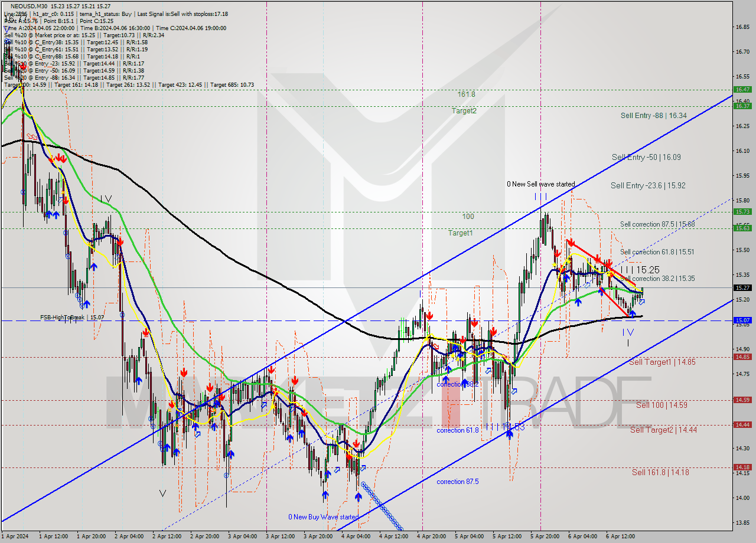Click the red 14.85 price tag
Image resolution: width=756 pixels, height=543 pixels.
(742, 356)
